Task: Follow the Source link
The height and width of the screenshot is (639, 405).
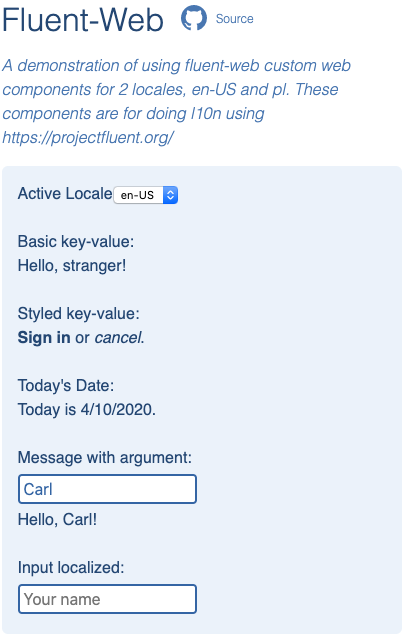Action: [x=234, y=19]
